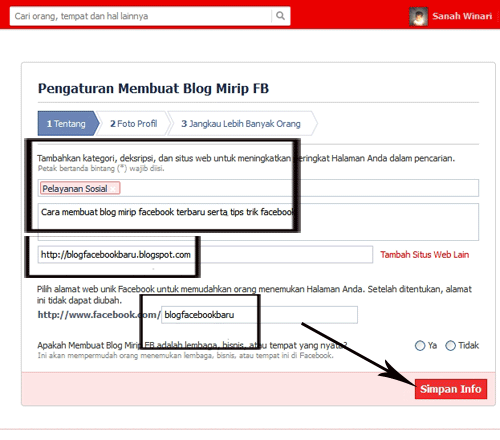Click the website URL field
This screenshot has width=500, height=440.
[x=205, y=255]
